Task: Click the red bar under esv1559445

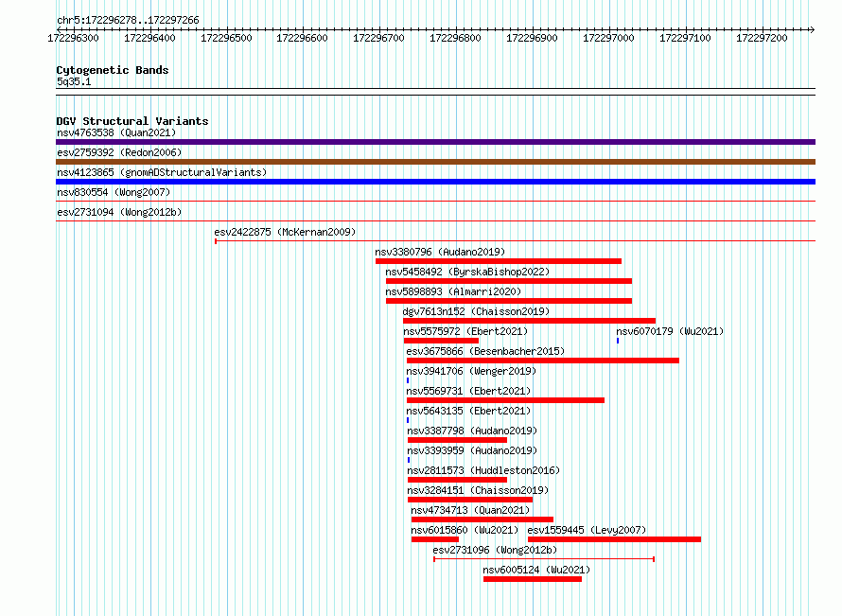Action: (614, 539)
